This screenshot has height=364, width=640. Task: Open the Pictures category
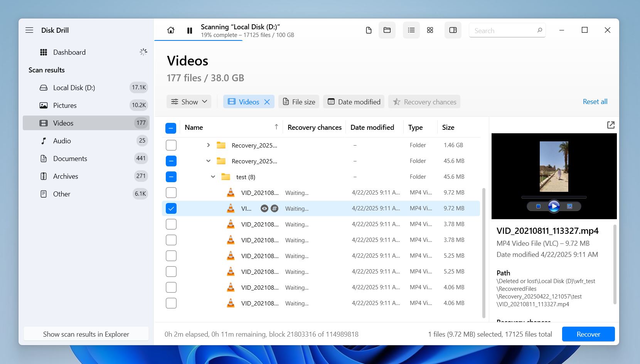pyautogui.click(x=86, y=105)
